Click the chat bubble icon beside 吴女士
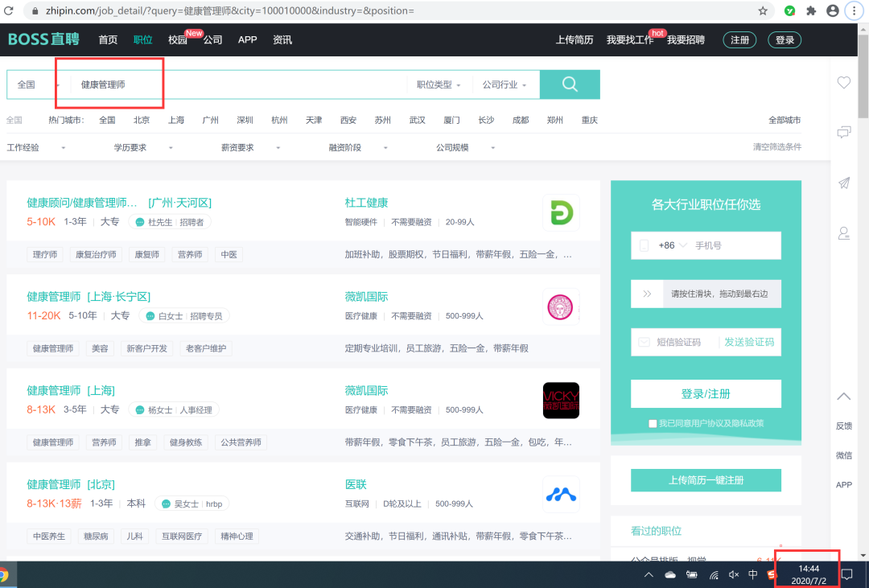869x588 pixels. (166, 504)
